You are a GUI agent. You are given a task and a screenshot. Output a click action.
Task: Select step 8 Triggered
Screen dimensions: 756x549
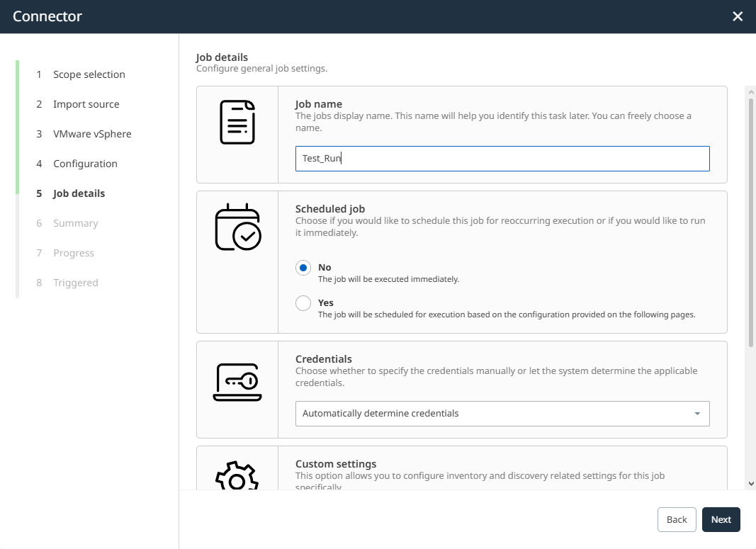(x=67, y=283)
